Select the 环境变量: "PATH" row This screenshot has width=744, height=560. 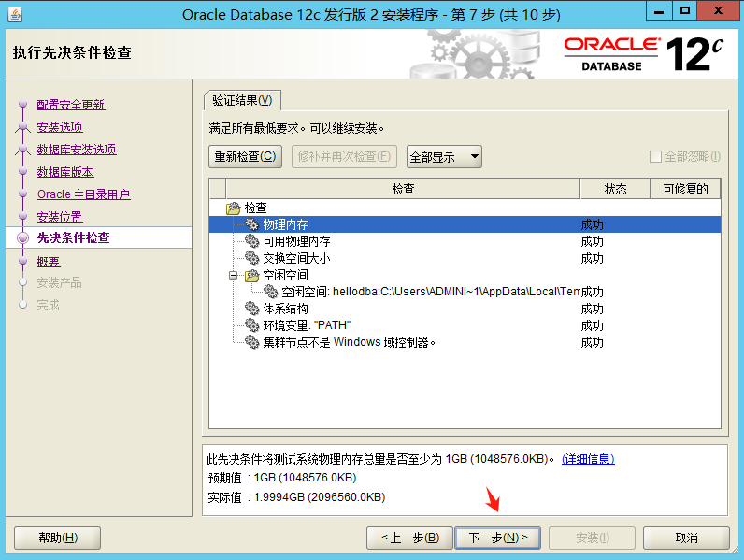point(465,325)
